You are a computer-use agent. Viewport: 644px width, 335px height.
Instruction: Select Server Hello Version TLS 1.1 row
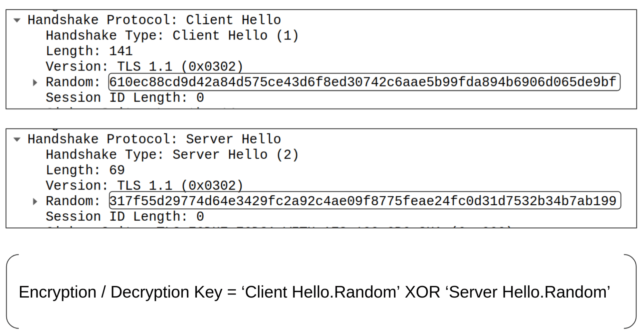144,186
